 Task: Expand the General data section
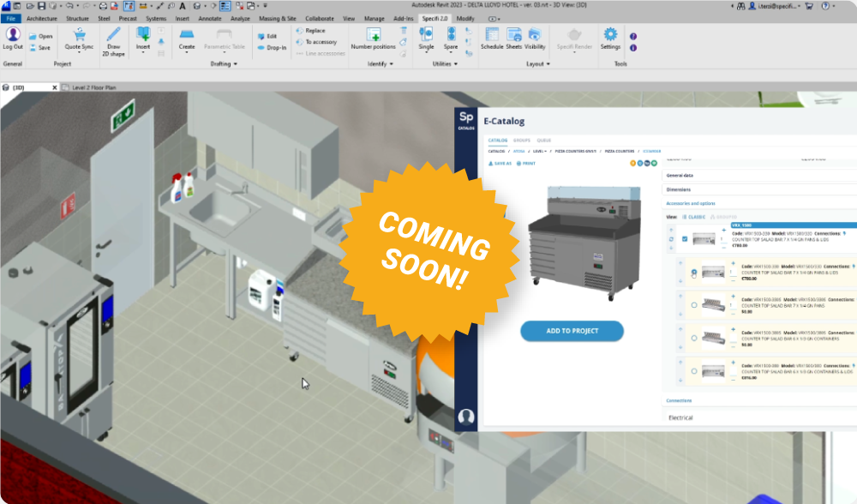click(x=759, y=176)
